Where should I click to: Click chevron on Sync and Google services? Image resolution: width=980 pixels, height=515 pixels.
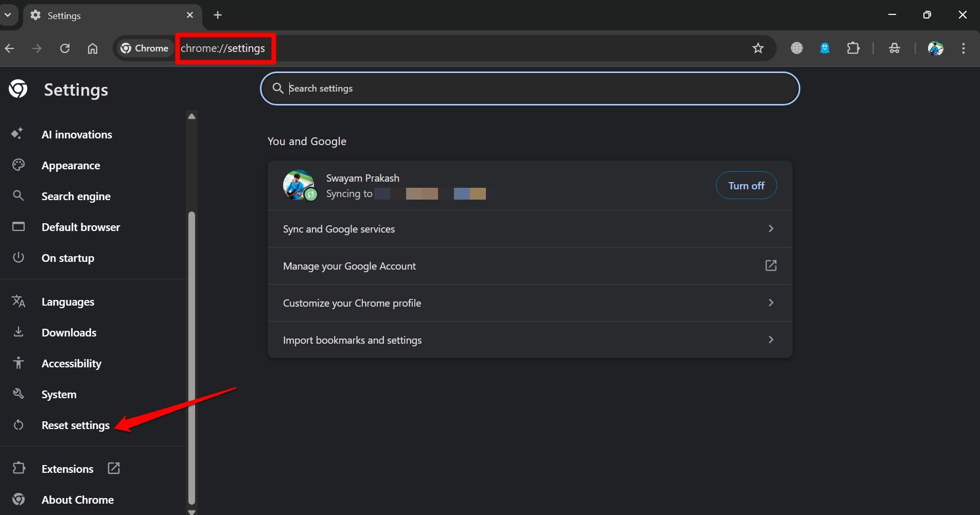[x=771, y=228]
